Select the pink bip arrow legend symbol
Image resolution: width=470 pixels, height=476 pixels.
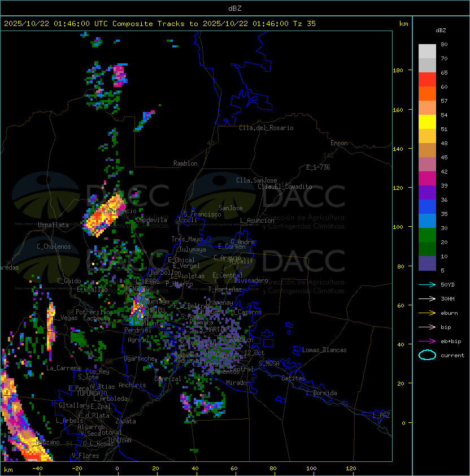427,327
